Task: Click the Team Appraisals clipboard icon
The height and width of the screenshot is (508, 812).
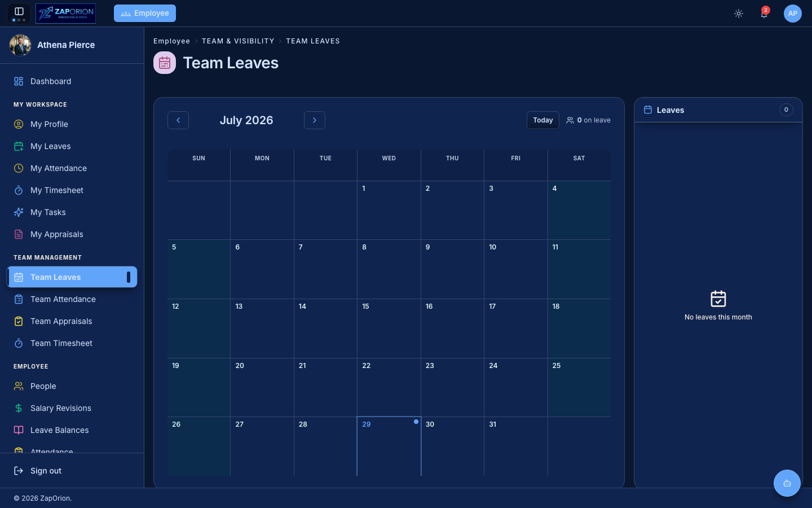Action: (x=19, y=321)
